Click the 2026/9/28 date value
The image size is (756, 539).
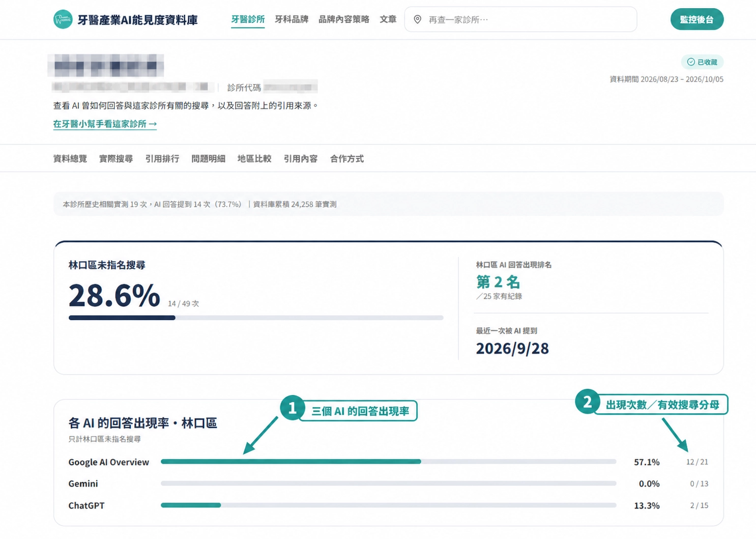pyautogui.click(x=512, y=348)
